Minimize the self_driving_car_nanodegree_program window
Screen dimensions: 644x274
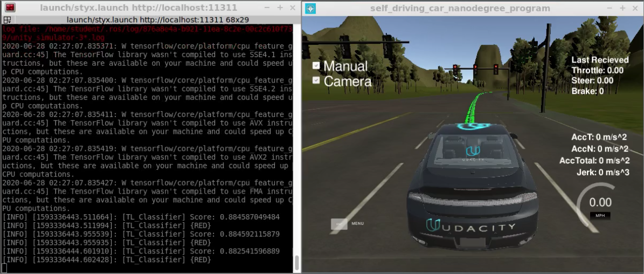pyautogui.click(x=610, y=8)
